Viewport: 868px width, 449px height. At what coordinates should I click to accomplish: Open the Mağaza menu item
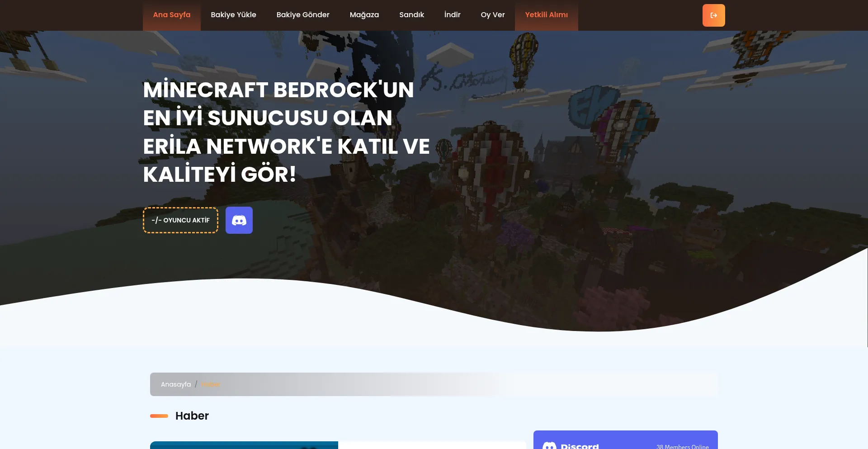[364, 15]
